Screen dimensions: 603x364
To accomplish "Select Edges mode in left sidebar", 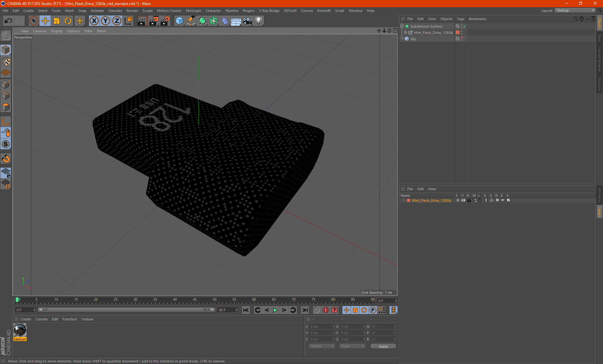I will coord(6,96).
